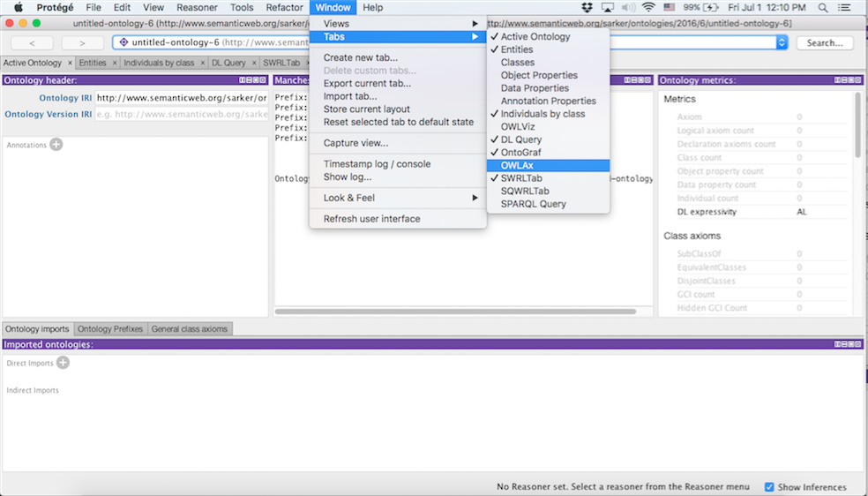
Task: Uncheck DL Query in the Tabs submenu
Action: tap(548, 139)
